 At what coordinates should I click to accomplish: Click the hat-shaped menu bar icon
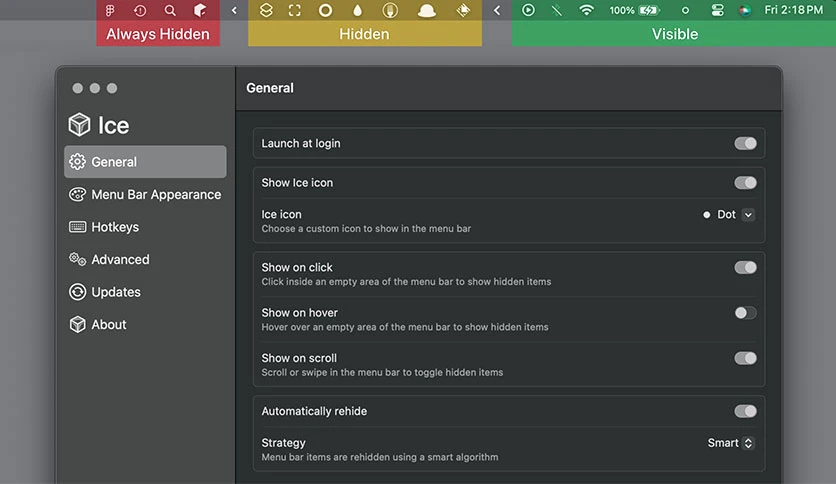427,11
